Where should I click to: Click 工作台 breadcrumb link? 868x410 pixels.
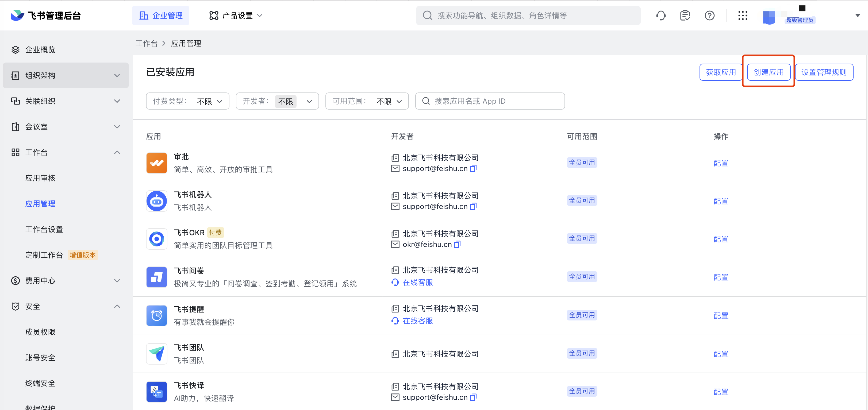pos(146,44)
